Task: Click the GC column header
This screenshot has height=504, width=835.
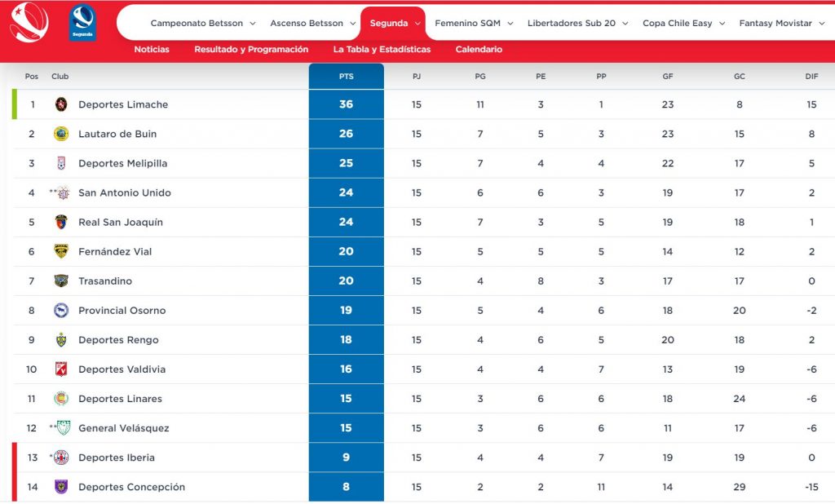Action: coord(739,77)
